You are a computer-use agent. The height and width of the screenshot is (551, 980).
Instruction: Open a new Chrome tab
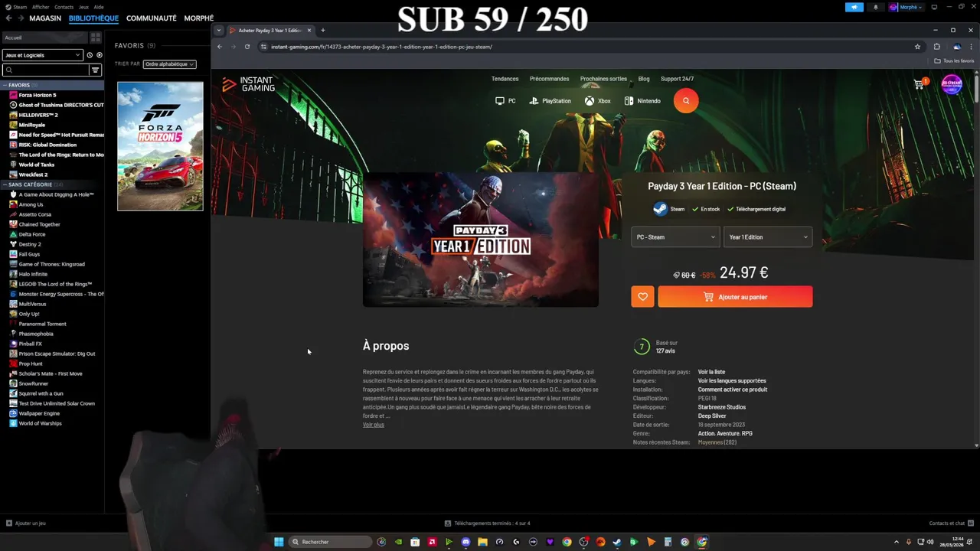coord(322,31)
